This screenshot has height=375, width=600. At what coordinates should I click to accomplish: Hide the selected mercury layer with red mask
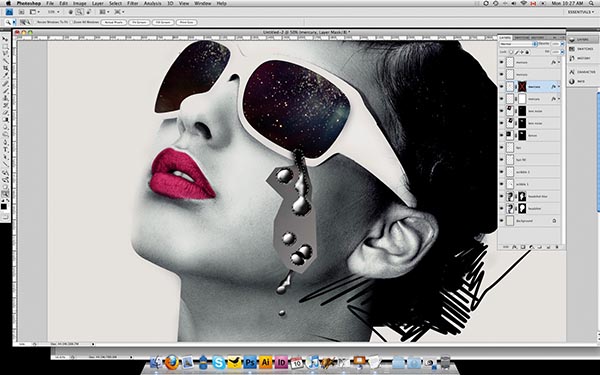tap(502, 86)
